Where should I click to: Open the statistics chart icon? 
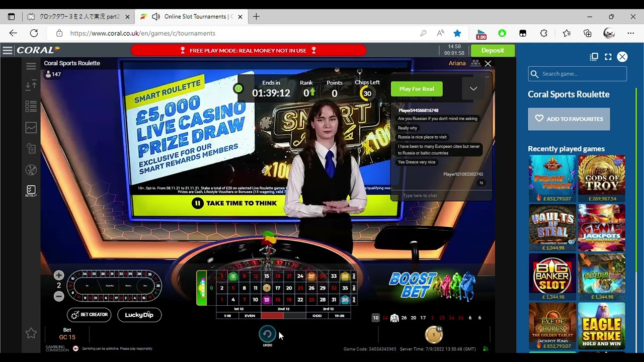coord(31,128)
